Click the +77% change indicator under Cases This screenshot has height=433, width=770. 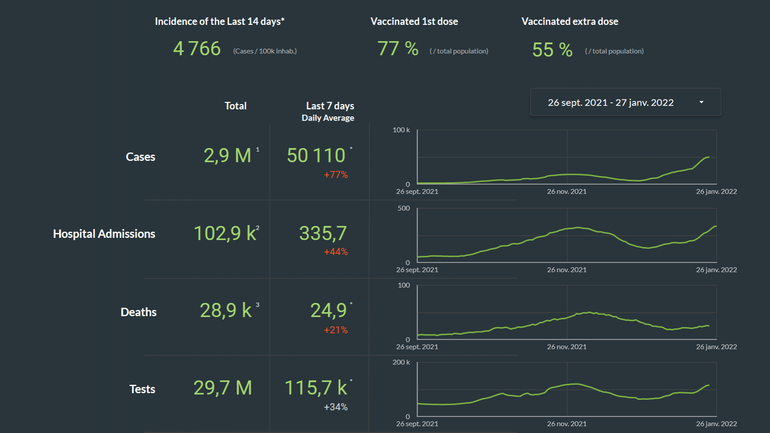coord(334,175)
